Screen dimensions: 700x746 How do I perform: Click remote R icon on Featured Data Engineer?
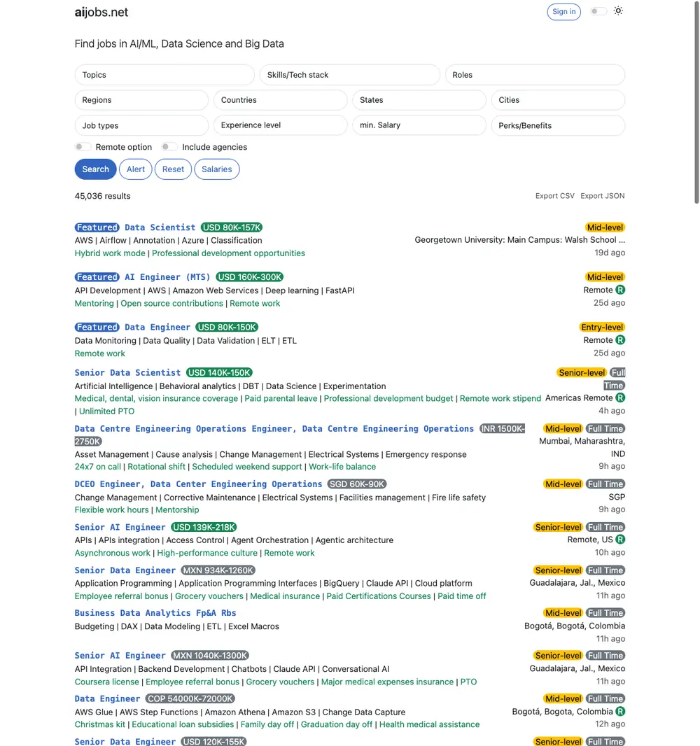tap(620, 339)
